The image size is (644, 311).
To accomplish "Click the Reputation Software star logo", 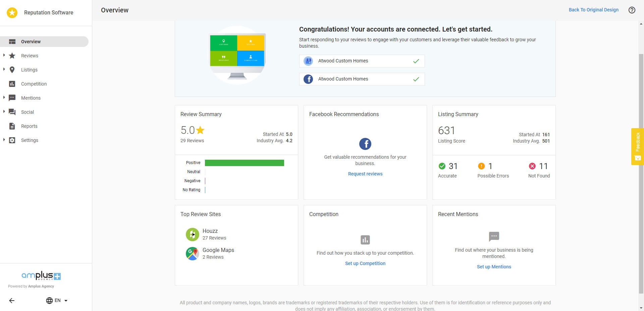I will 12,13.
